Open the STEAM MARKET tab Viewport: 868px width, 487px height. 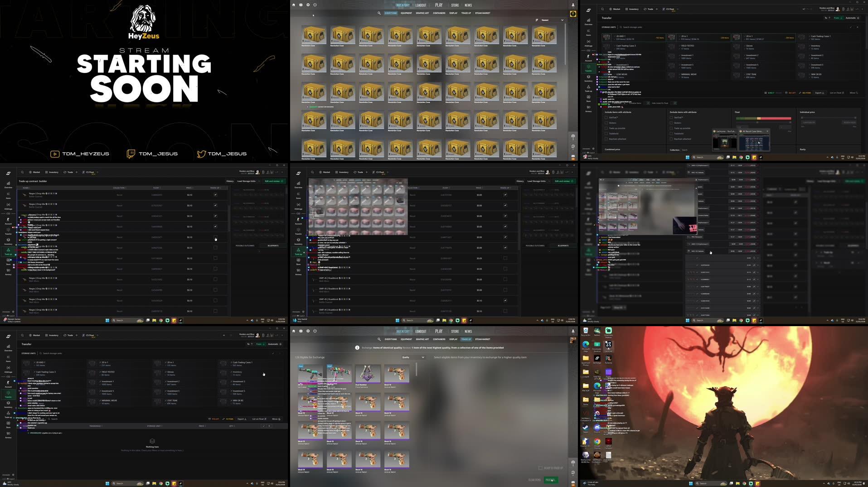[483, 13]
